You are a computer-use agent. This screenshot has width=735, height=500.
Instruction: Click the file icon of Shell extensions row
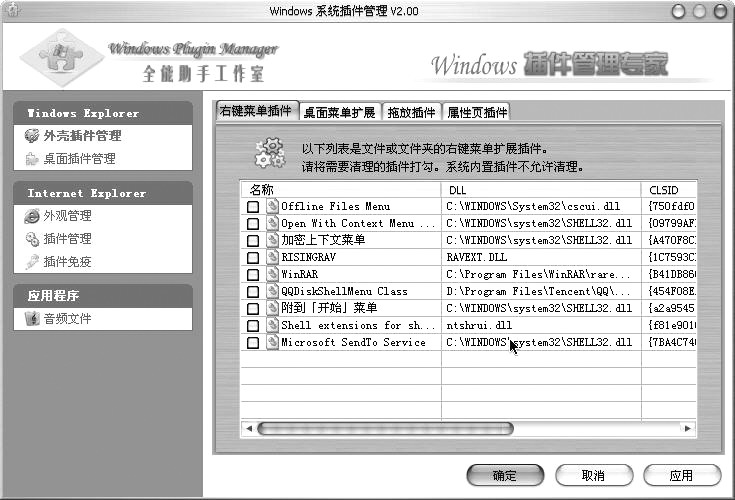[272, 325]
